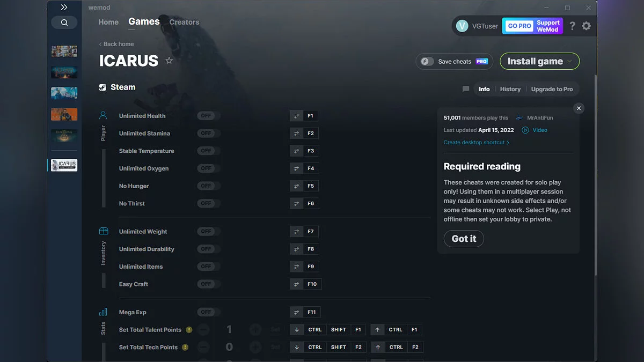
Task: Click the swap hotkey icon for Easy Craft
Action: [x=296, y=284]
